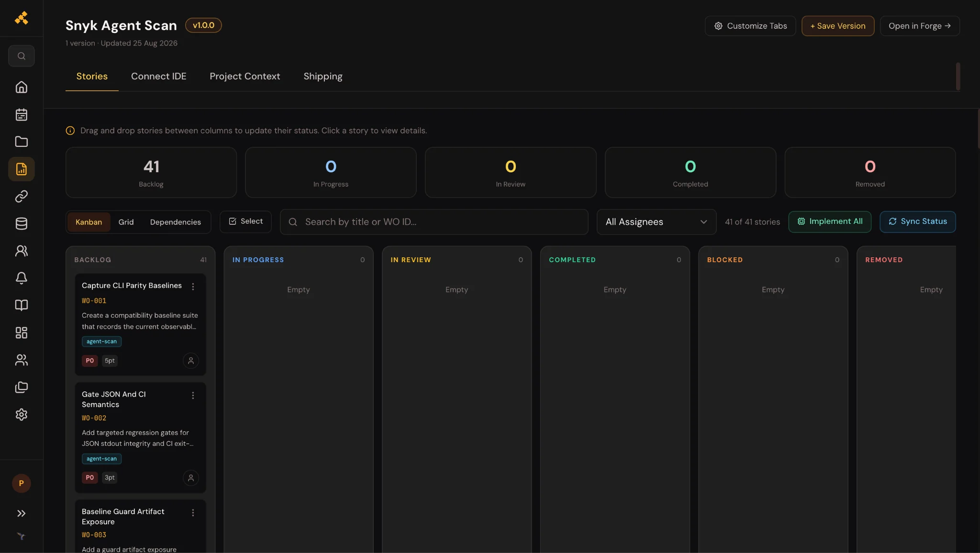Open the calendar sidebar icon
Viewport: 980px width, 553px height.
tap(22, 114)
